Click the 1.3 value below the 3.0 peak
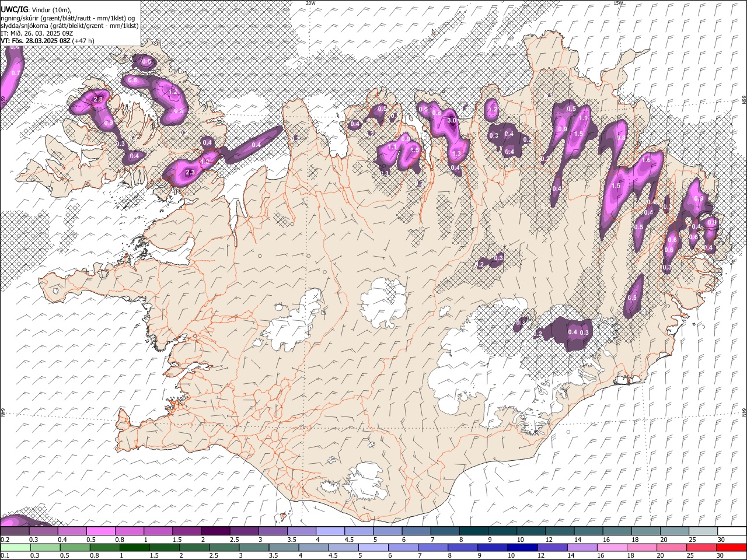The width and height of the screenshot is (747, 560). click(456, 153)
